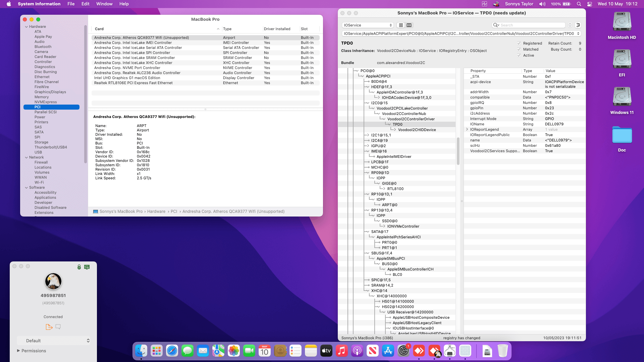The width and height of the screenshot is (644, 362).
Task: Click the green remote screen icon
Action: (x=87, y=267)
